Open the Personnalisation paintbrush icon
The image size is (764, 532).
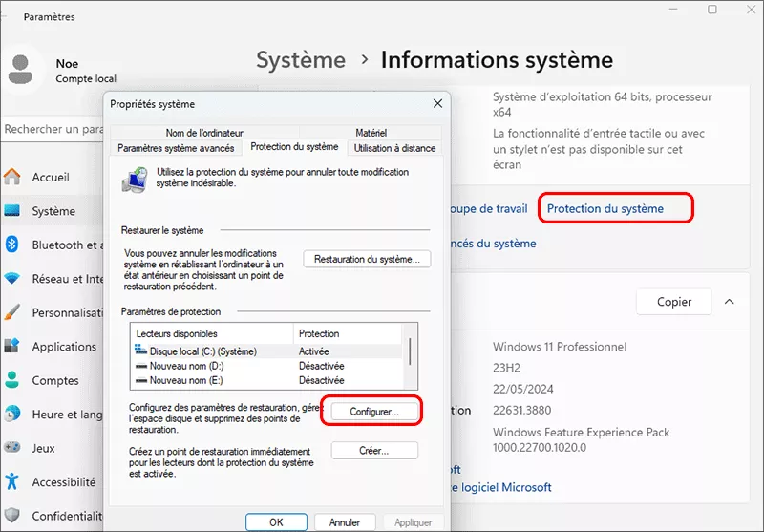click(x=11, y=312)
